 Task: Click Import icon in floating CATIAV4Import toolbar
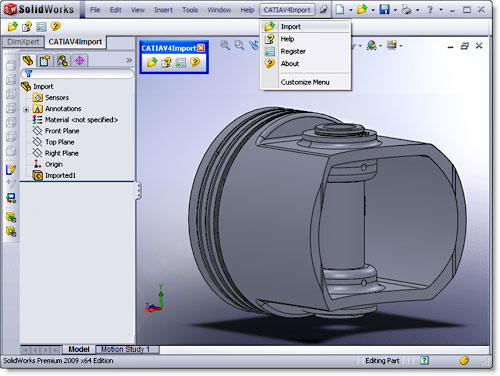pyautogui.click(x=152, y=62)
